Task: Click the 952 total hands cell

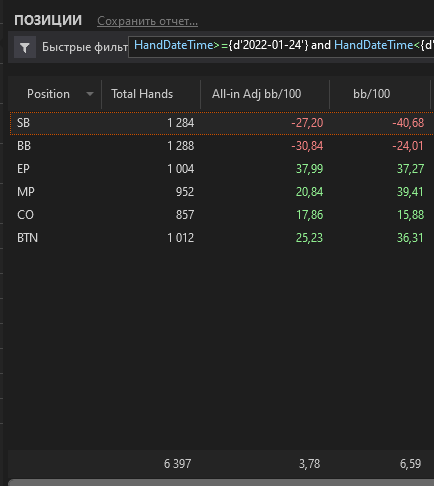Action: coord(185,192)
